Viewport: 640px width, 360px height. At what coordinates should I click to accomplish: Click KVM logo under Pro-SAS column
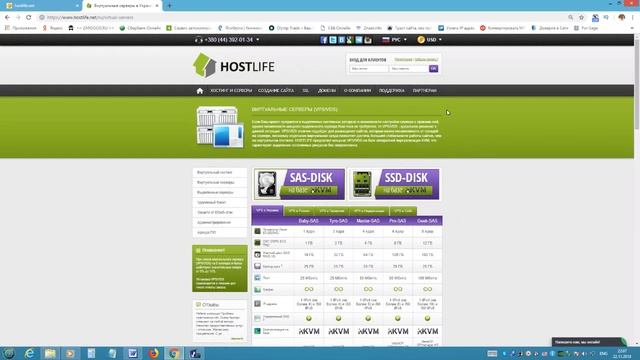click(398, 331)
